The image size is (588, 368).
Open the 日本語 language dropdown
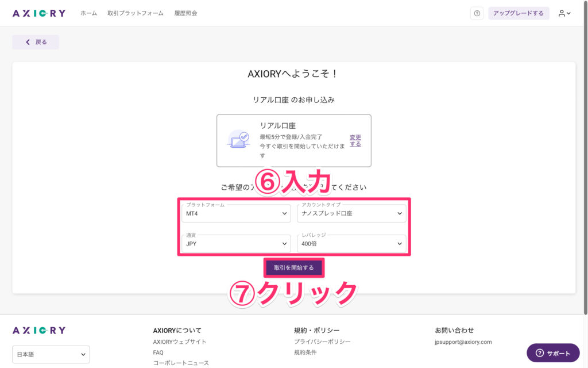tap(51, 354)
